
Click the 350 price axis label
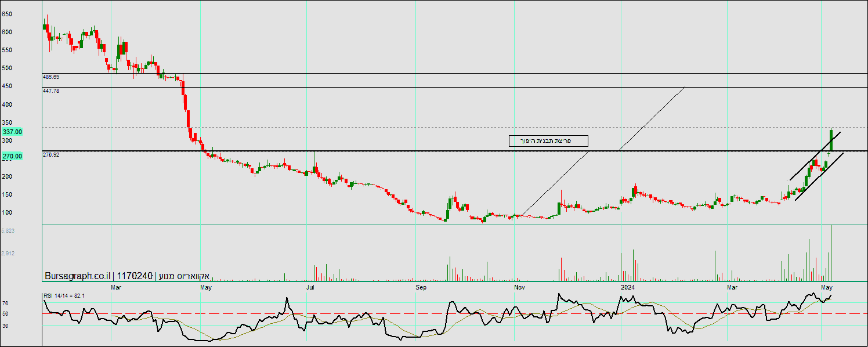coord(7,122)
